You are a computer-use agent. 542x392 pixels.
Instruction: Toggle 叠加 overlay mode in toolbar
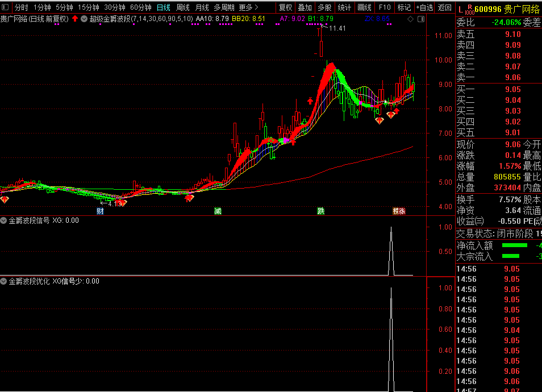pyautogui.click(x=305, y=7)
